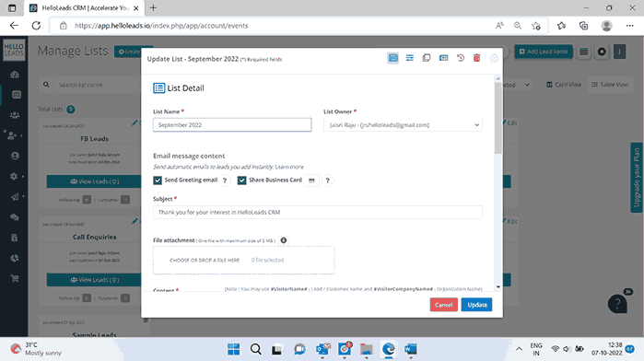Click the business card preview icon
This screenshot has width=644, height=361.
pyautogui.click(x=311, y=180)
